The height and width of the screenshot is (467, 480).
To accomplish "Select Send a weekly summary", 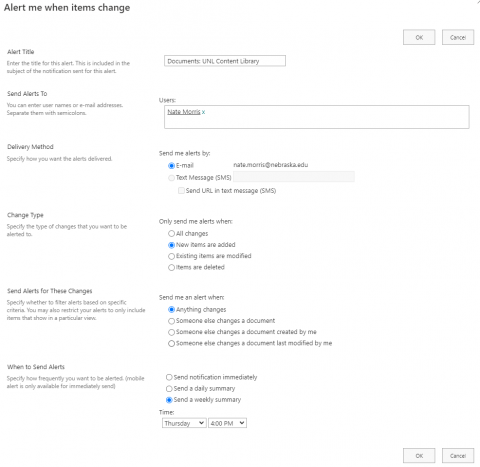I will (169, 400).
